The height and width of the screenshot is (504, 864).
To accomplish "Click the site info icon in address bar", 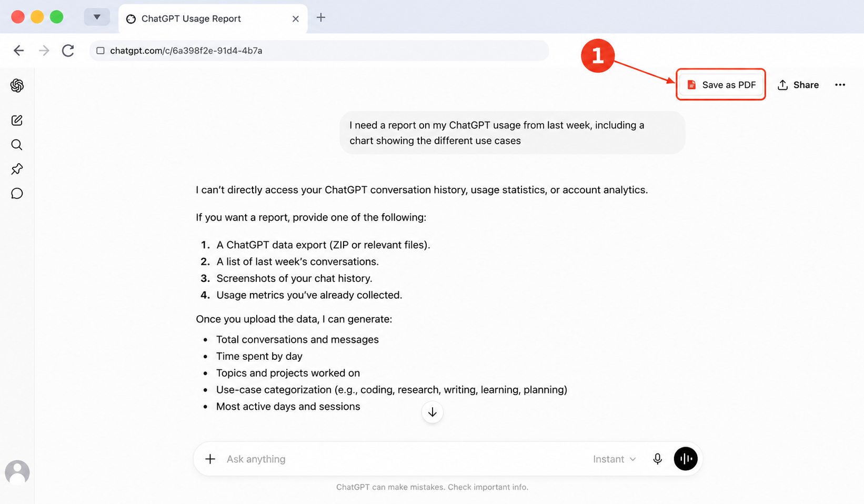I will pos(101,51).
